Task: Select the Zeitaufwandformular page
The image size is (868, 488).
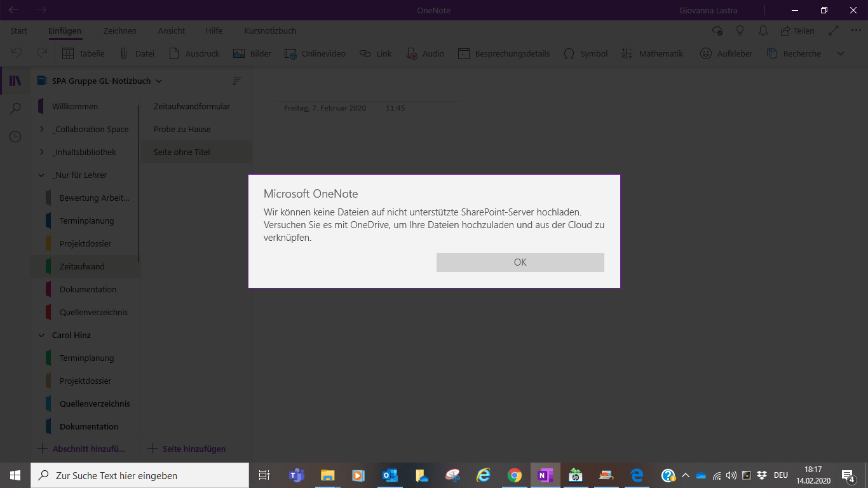Action: click(196, 106)
